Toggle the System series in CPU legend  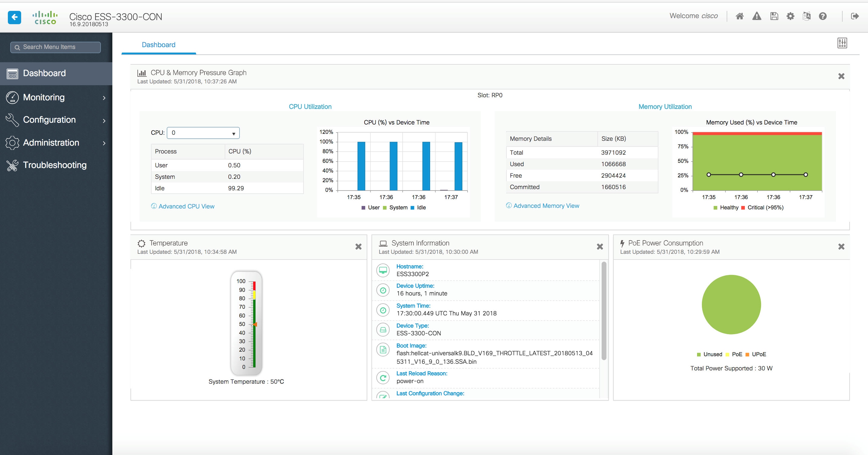(x=395, y=208)
